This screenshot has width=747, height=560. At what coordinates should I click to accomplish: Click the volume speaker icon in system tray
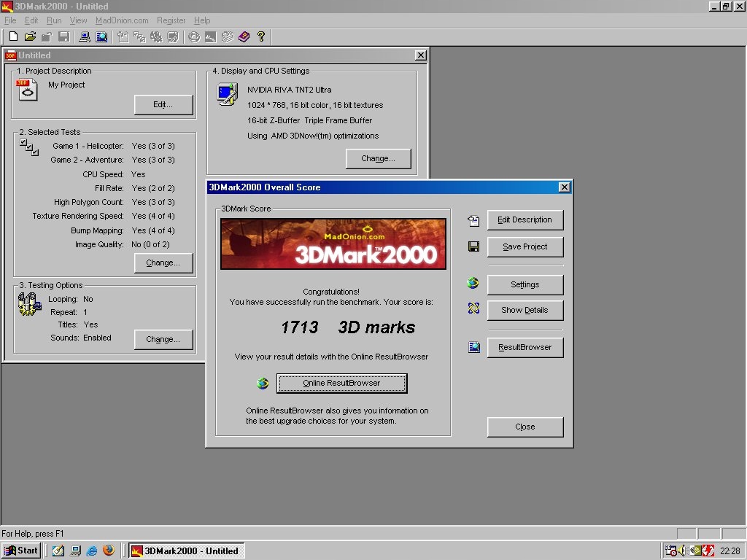682,551
